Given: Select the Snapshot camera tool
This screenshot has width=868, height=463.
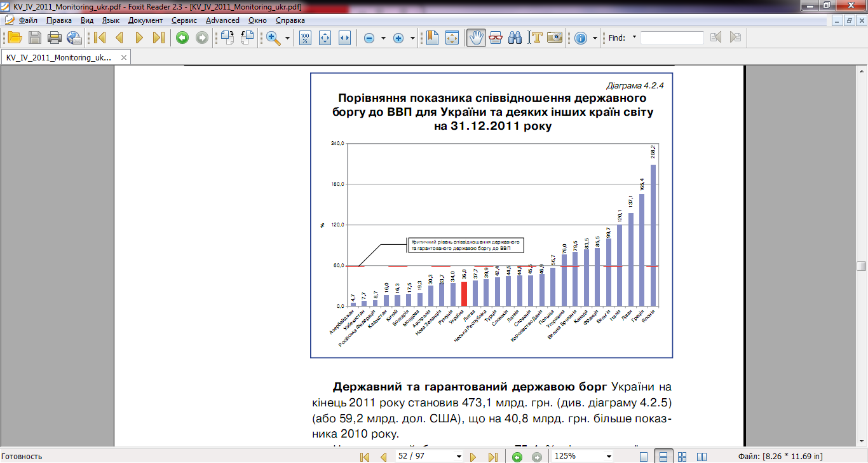Looking at the screenshot, I should 555,38.
